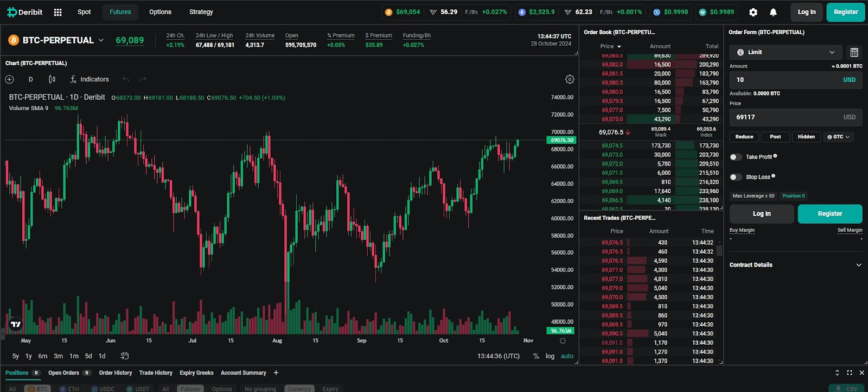Switch to the Expiry Greeks tab
Screen dimensions: 868x392
coord(196,372)
